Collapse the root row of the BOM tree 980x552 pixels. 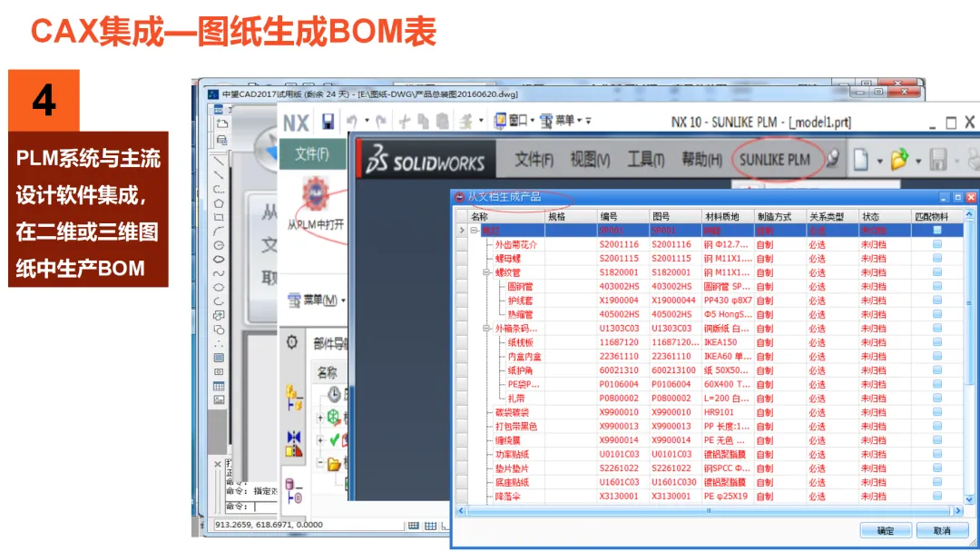[x=474, y=231]
